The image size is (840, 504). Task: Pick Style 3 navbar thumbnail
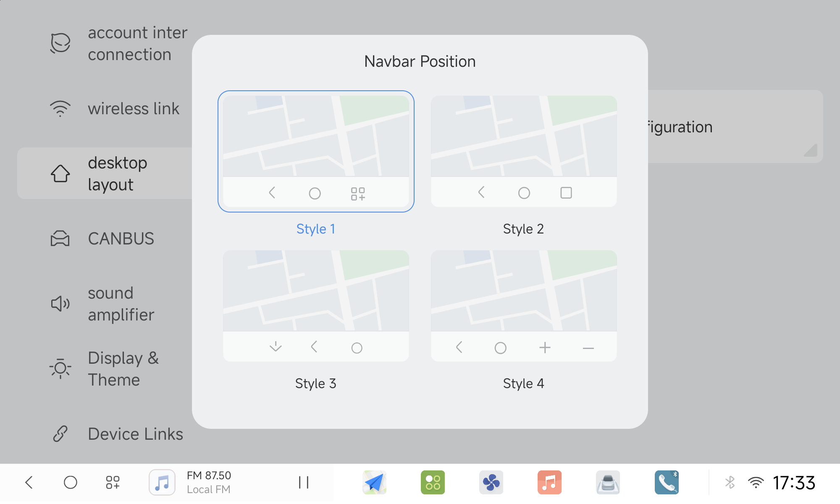point(316,306)
